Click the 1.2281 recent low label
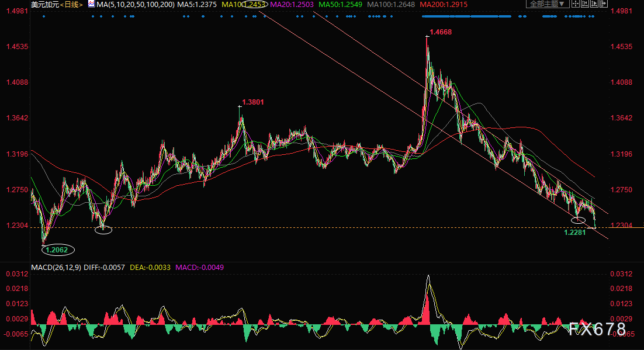Viewport: 644px width, 350px height. point(575,233)
